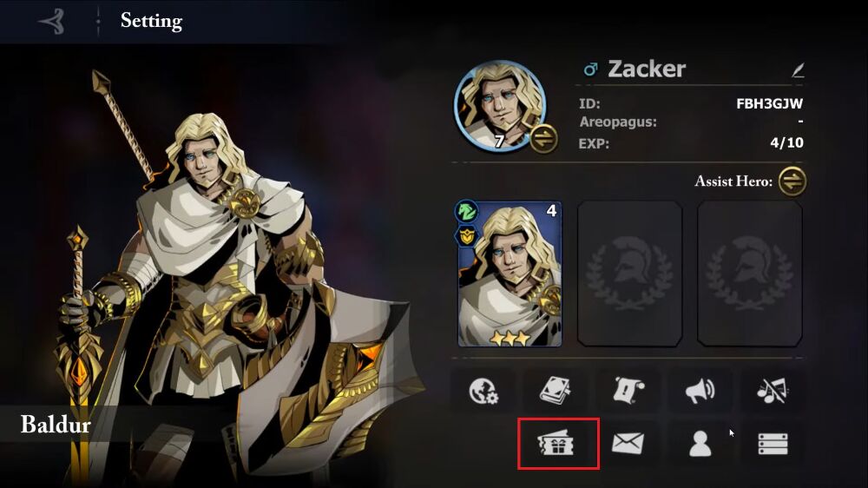Image resolution: width=868 pixels, height=488 pixels.
Task: Click the back arrow beside Setting
Action: pos(53,22)
